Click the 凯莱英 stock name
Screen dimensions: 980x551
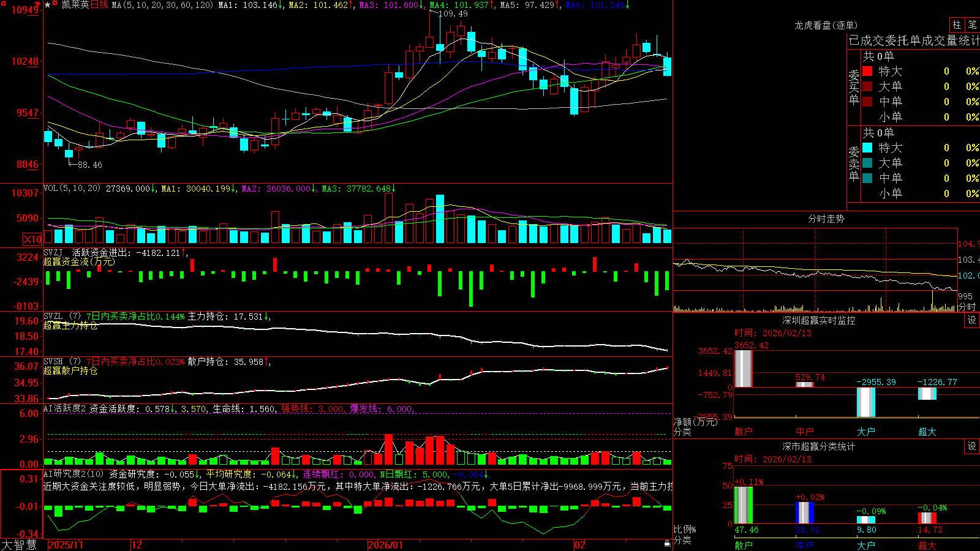(75, 5)
